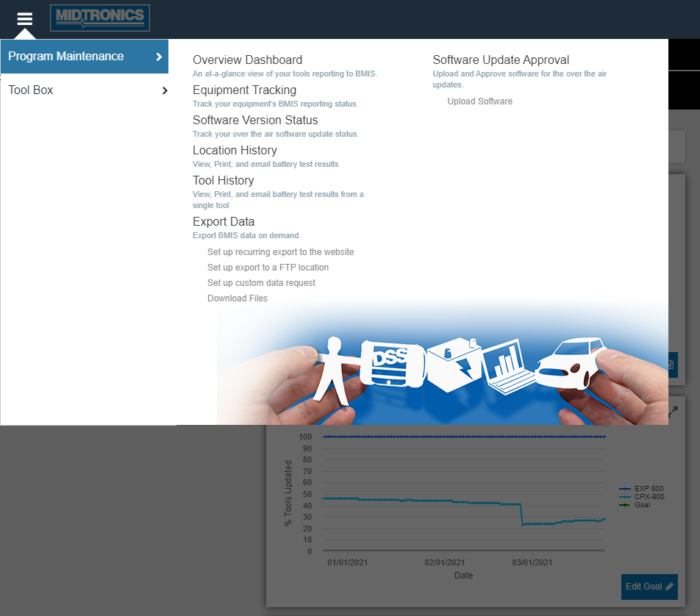Click the document icon button above the chart
This screenshot has height=616, width=700.
pos(671,364)
